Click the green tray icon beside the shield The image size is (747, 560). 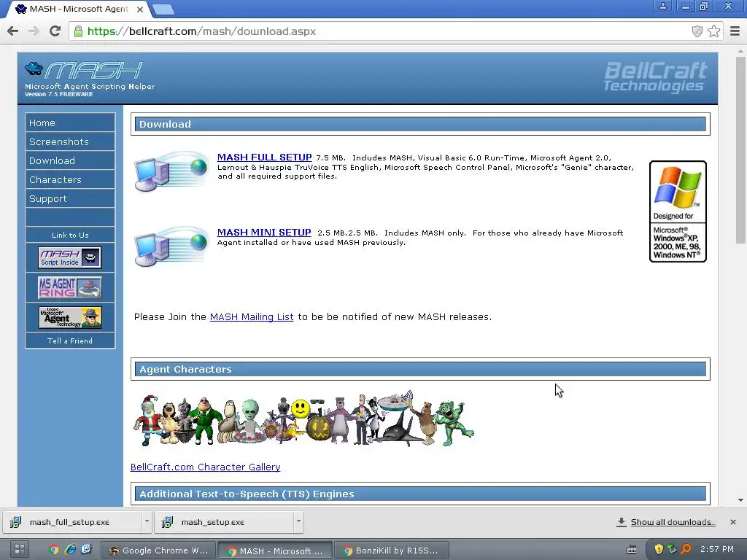tap(672, 549)
